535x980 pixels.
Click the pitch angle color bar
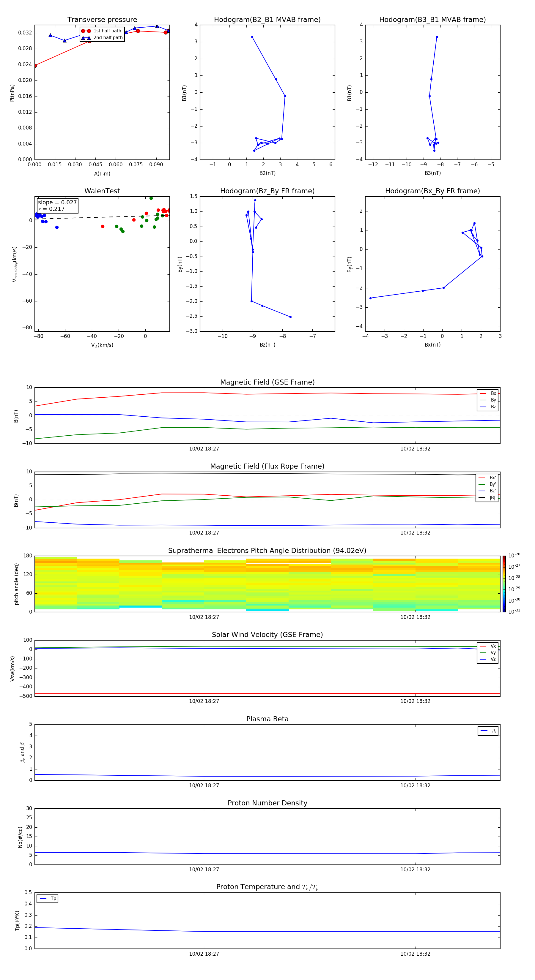pyautogui.click(x=504, y=584)
